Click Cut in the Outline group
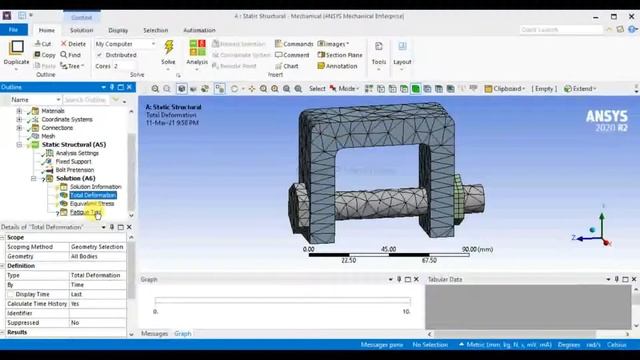This screenshot has width=640, height=360. pyautogui.click(x=43, y=44)
